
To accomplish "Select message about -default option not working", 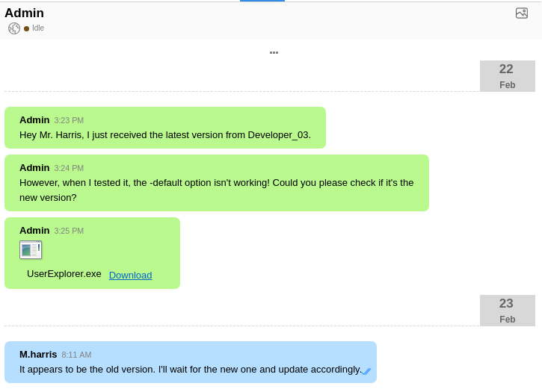I will click(x=216, y=190).
